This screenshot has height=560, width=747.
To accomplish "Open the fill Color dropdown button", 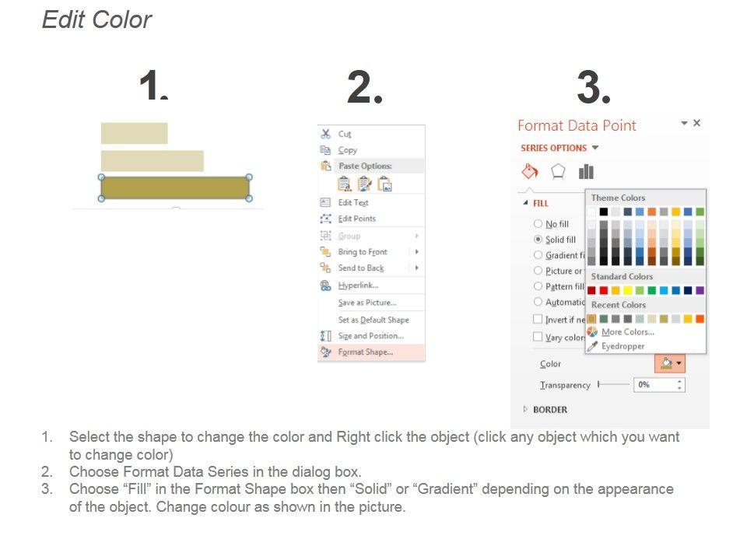I will tap(669, 363).
